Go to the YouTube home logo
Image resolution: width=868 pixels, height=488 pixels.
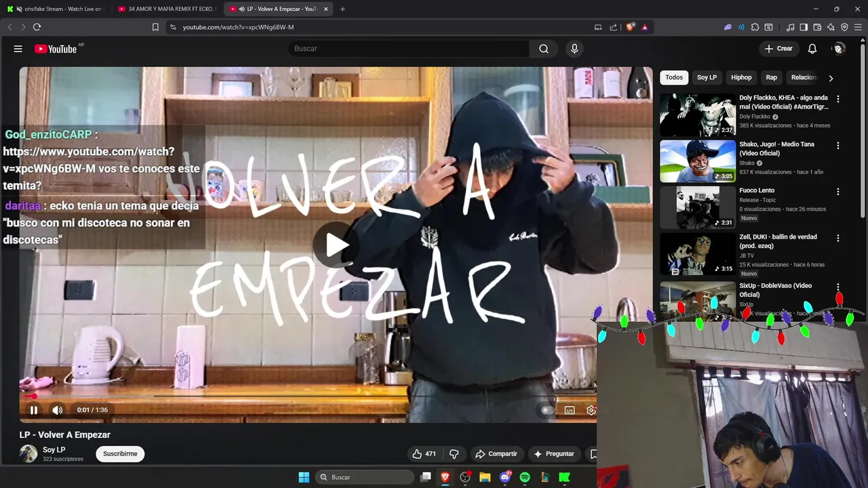56,49
